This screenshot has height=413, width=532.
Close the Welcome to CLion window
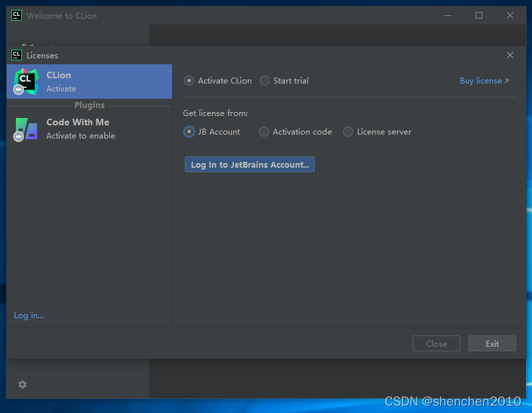point(510,15)
